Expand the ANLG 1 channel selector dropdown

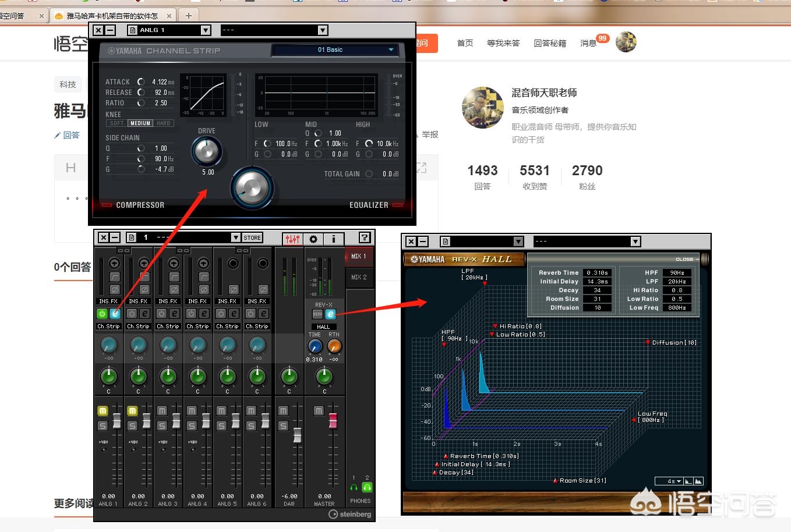(x=206, y=30)
